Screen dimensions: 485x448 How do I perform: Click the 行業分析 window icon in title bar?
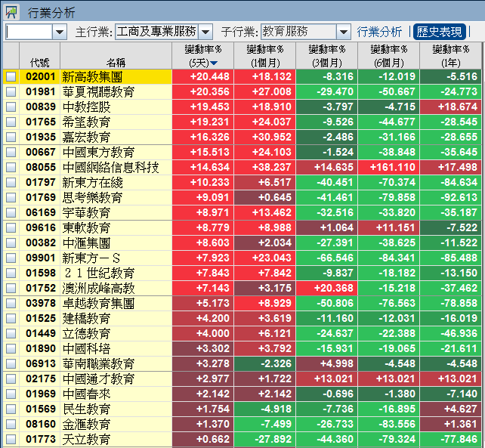tap(11, 12)
